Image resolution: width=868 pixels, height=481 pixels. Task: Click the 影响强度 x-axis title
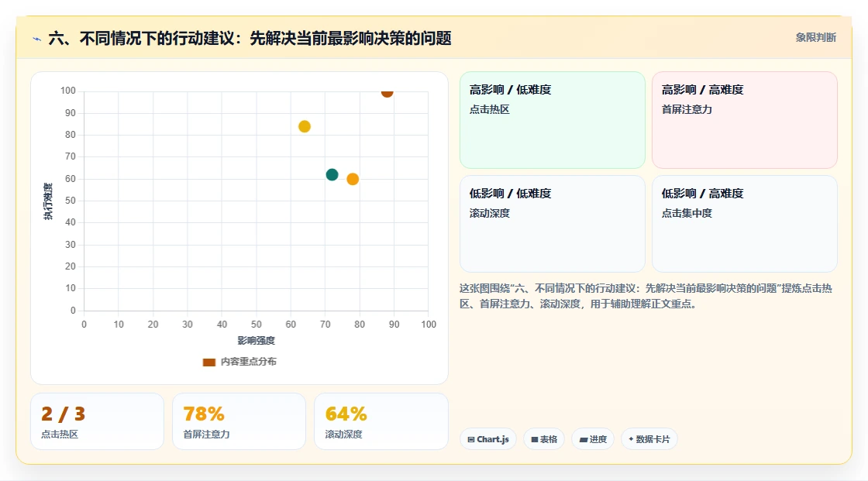[x=257, y=340]
